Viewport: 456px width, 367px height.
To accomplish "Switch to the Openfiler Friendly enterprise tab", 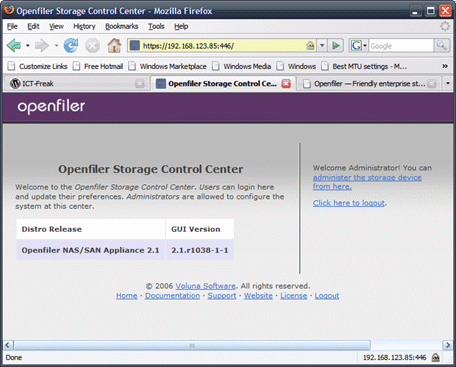I will tap(369, 84).
